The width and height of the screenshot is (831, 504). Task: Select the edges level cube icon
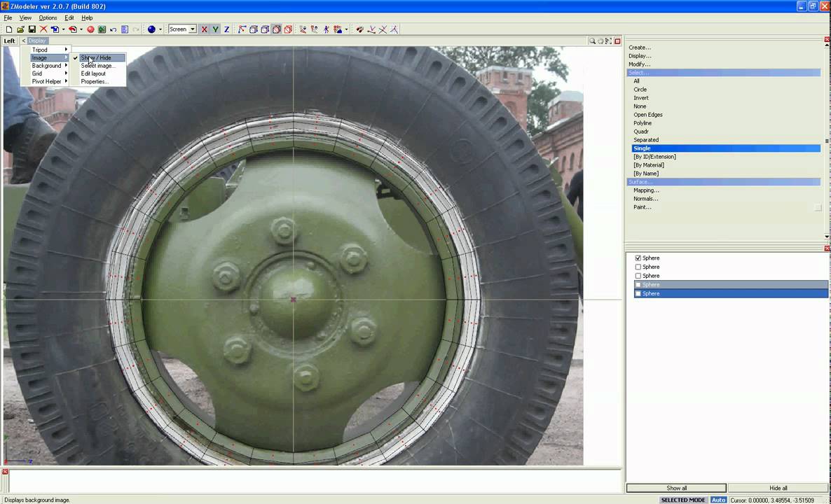pyautogui.click(x=254, y=29)
